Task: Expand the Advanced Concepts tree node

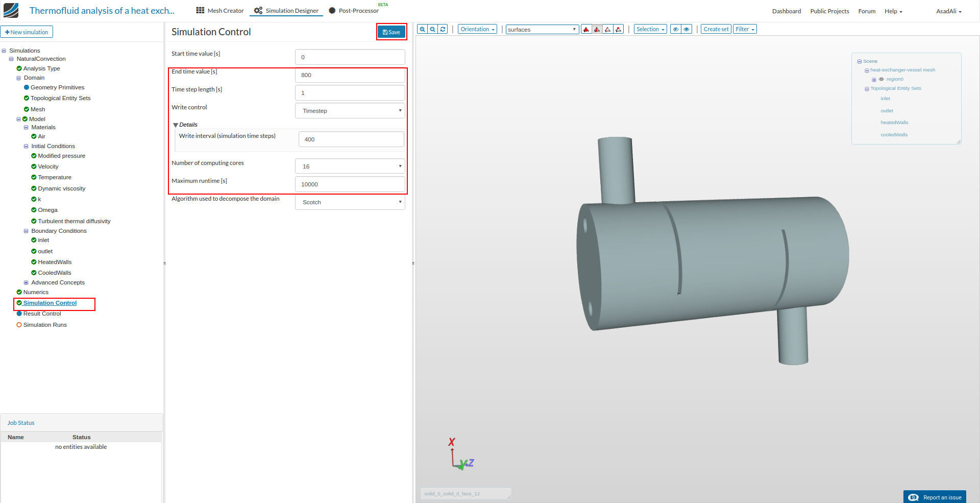Action: coord(26,282)
